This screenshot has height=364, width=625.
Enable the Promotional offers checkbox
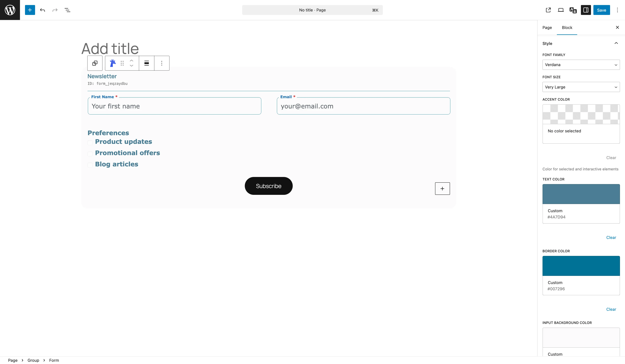(x=90, y=154)
